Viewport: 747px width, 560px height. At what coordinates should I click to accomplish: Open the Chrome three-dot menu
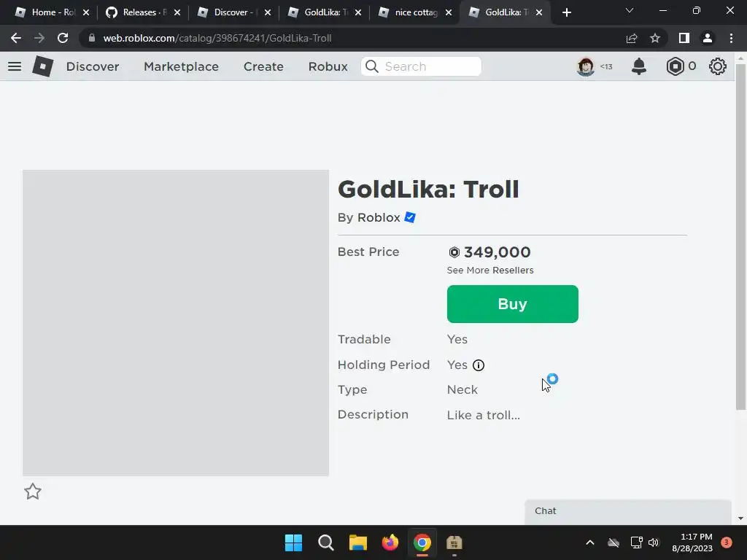pyautogui.click(x=731, y=38)
